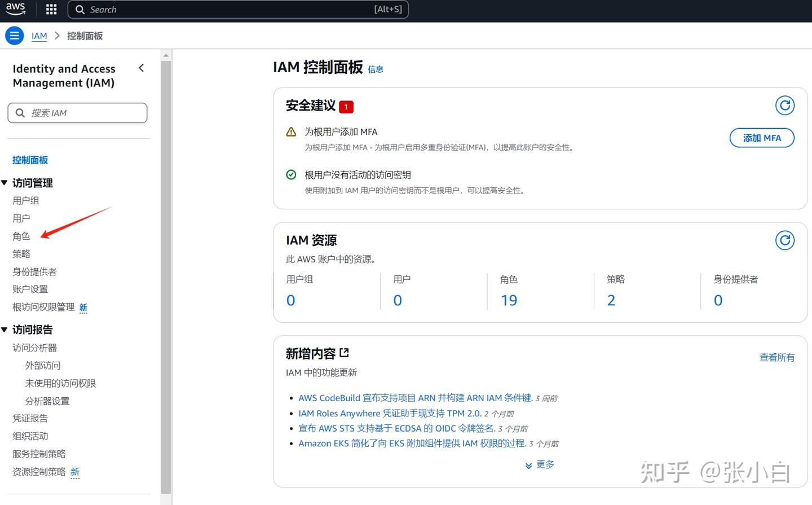The height and width of the screenshot is (505, 812).
Task: Click the 信息 info link
Action: tap(376, 69)
